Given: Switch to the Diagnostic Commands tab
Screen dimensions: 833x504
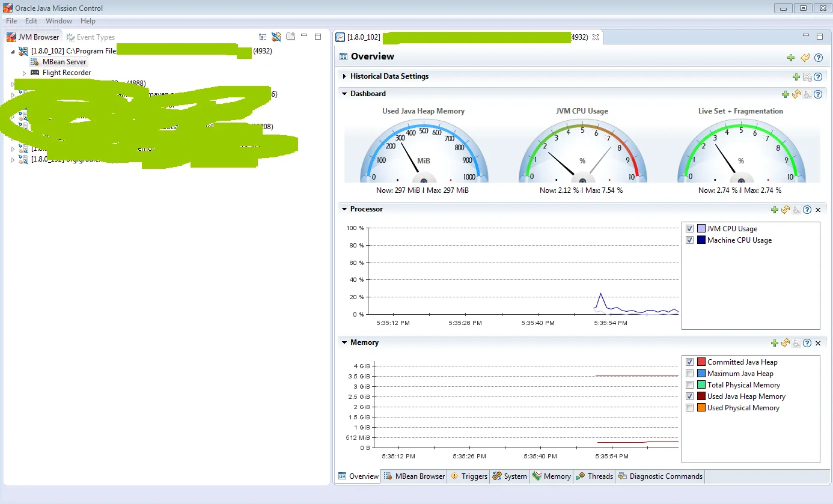Looking at the screenshot, I should coord(659,476).
